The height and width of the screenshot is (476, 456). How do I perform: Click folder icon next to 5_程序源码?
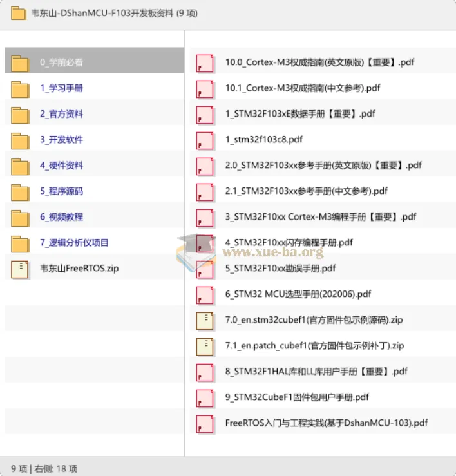20,193
